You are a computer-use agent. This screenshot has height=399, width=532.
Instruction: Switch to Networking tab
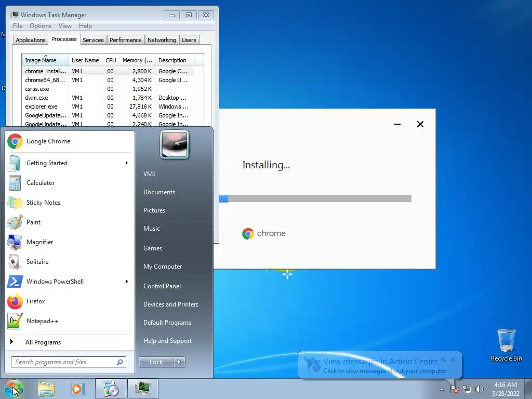[x=162, y=40]
